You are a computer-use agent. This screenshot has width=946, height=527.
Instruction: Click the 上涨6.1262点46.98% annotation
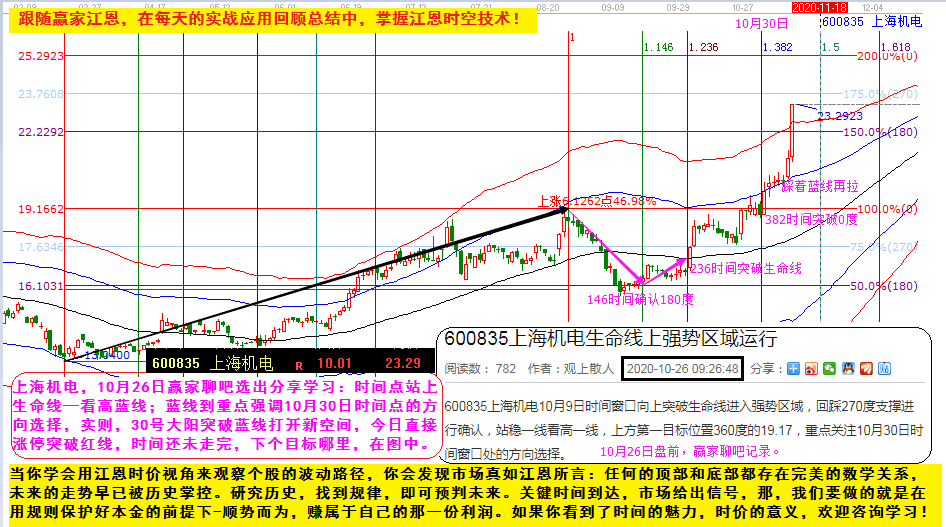(597, 201)
